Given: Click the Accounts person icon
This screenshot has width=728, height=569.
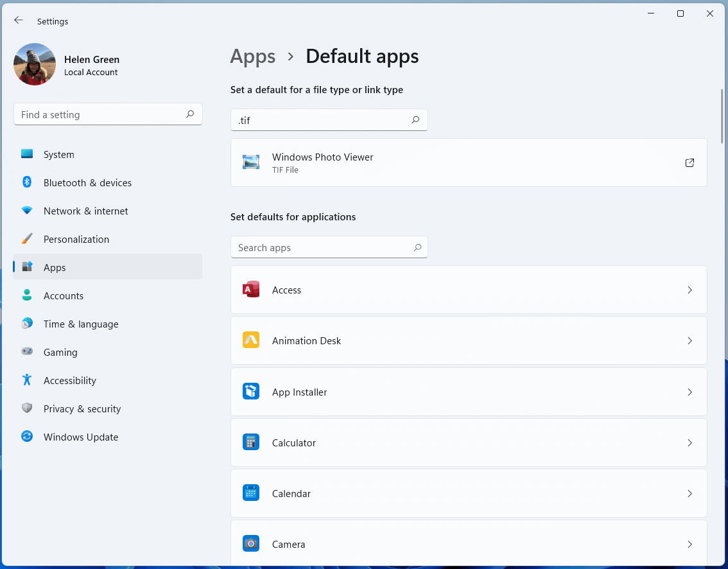Looking at the screenshot, I should pyautogui.click(x=27, y=295).
